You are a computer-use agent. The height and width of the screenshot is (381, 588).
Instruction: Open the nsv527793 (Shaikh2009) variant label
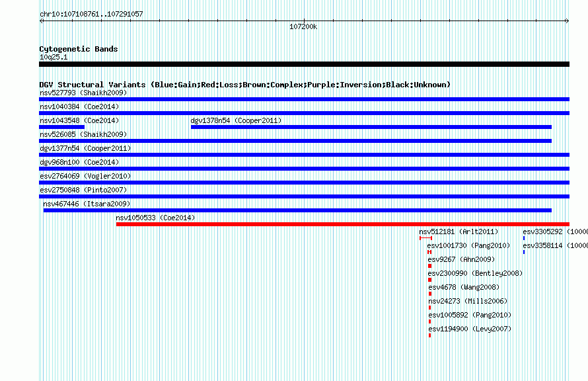click(x=83, y=93)
